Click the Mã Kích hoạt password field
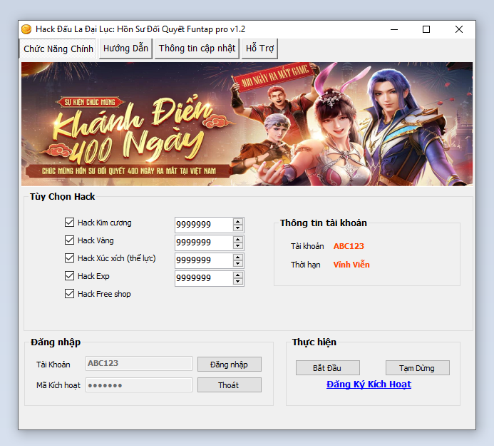The width and height of the screenshot is (494, 448). coord(139,385)
